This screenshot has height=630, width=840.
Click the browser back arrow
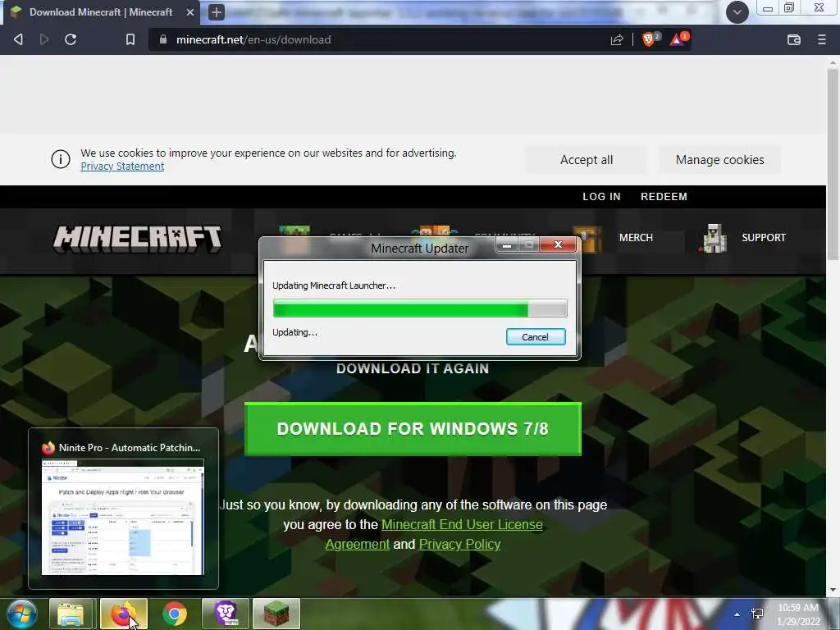(x=18, y=39)
